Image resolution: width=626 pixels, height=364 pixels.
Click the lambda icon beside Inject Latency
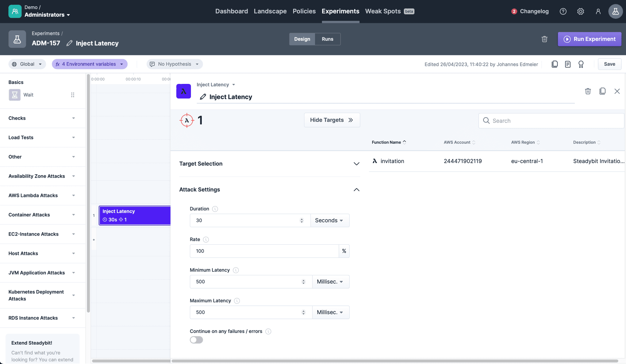coord(184,91)
